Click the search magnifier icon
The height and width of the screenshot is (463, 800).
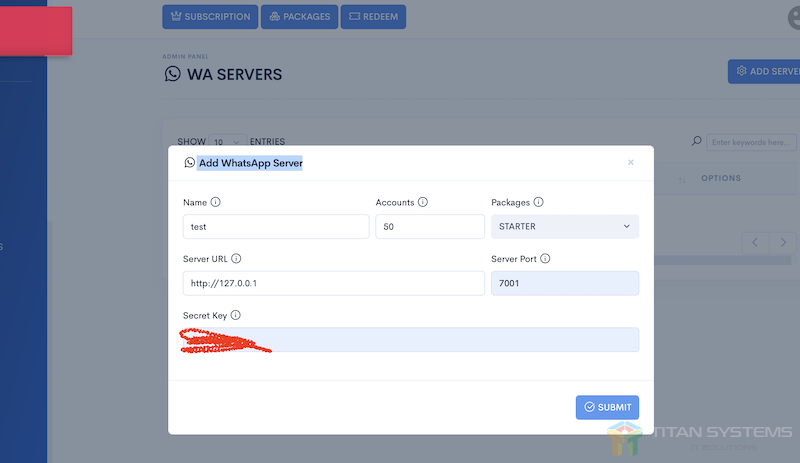(x=697, y=142)
